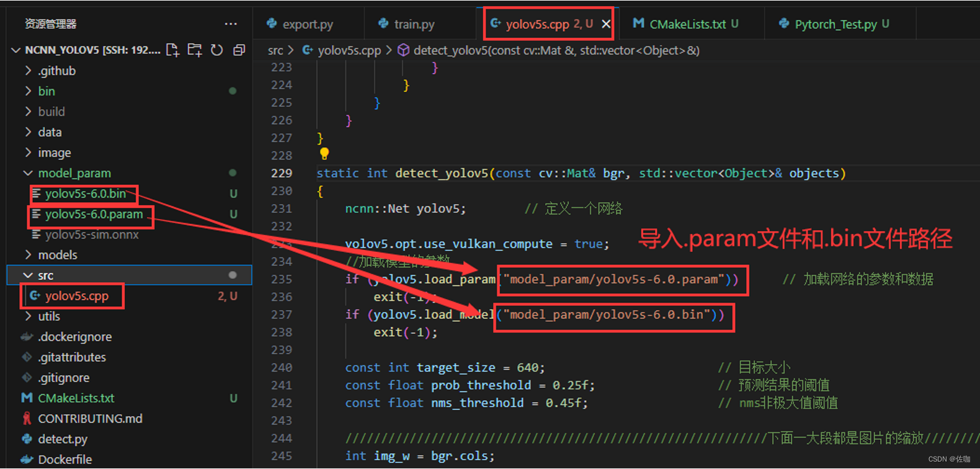Close the yolov5s.cpp editor tab
Image resolution: width=980 pixels, height=469 pixels.
(x=606, y=24)
